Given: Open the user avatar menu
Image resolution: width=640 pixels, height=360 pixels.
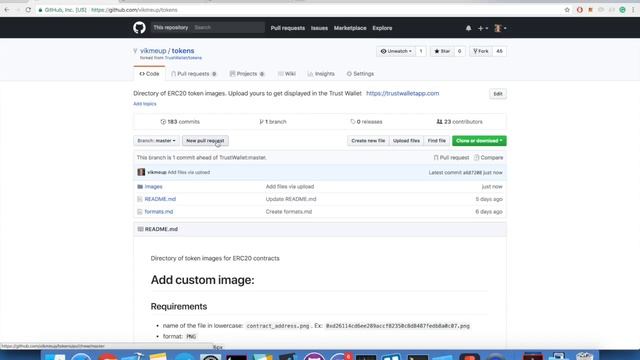Looking at the screenshot, I should [500, 28].
